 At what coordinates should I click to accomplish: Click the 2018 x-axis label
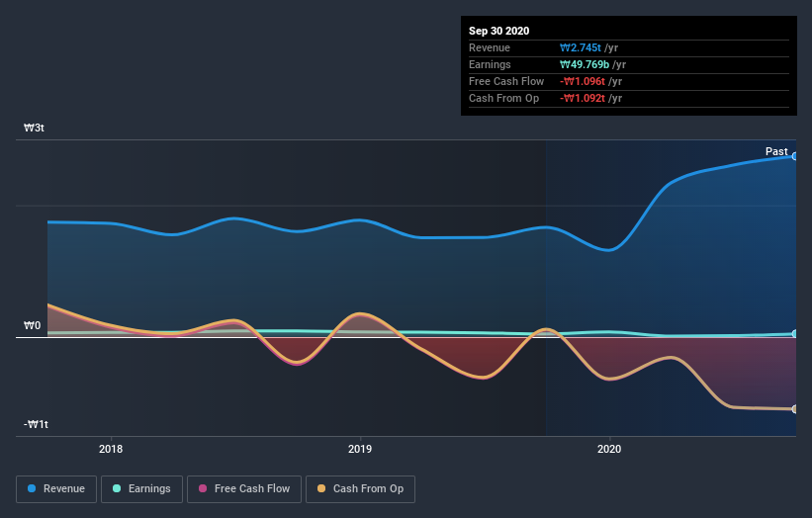[x=111, y=449]
